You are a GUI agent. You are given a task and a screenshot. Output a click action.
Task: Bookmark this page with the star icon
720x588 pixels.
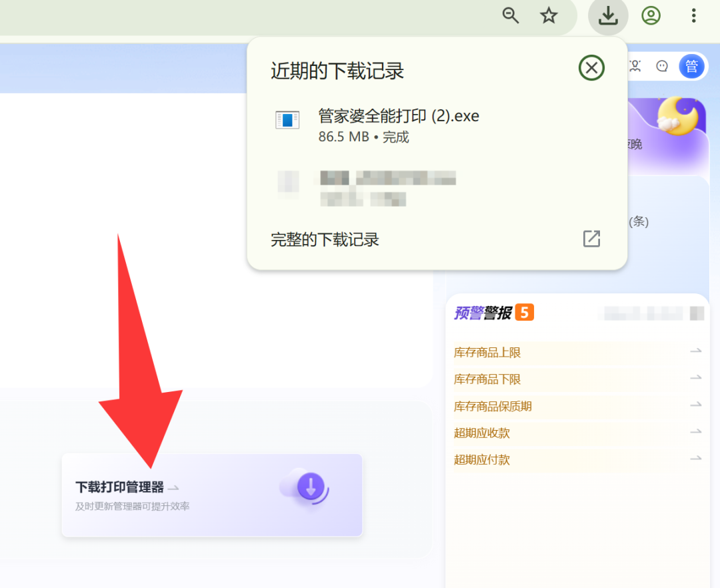coord(549,15)
